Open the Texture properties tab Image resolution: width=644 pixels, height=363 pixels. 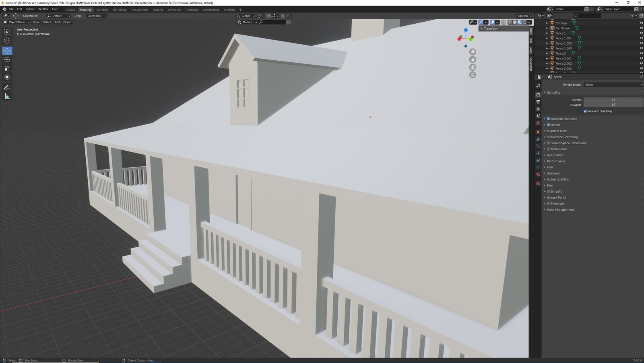click(x=538, y=183)
